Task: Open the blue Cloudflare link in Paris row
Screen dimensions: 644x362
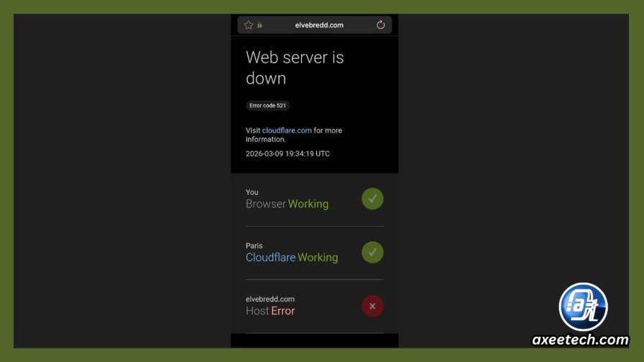Action: (271, 258)
